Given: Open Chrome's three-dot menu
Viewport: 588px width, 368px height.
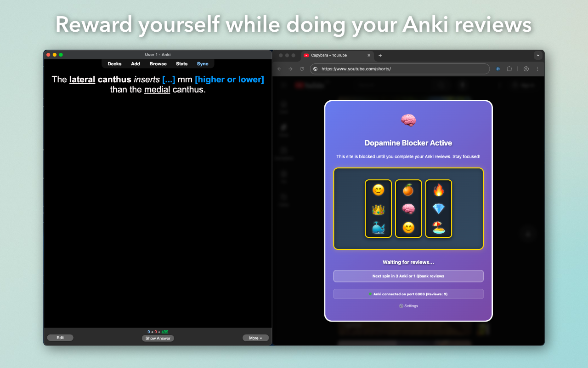Looking at the screenshot, I should click(537, 69).
